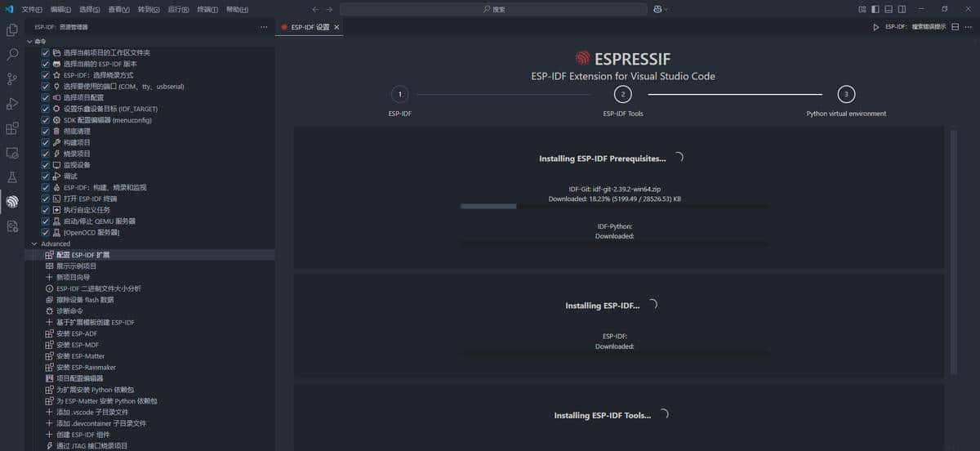Click the gear icon for SDK menuconfig
Screen dimensions: 980x451
tap(56, 120)
